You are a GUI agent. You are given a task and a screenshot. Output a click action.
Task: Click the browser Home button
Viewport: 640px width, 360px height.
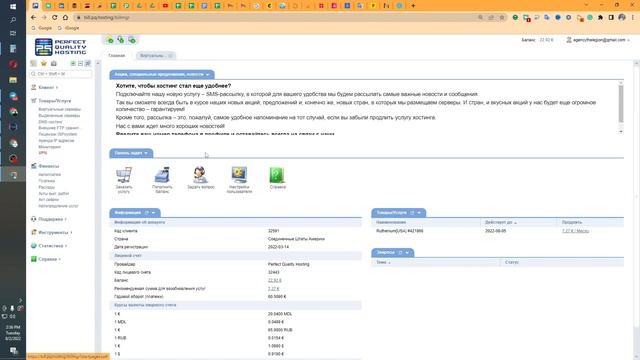click(x=65, y=18)
